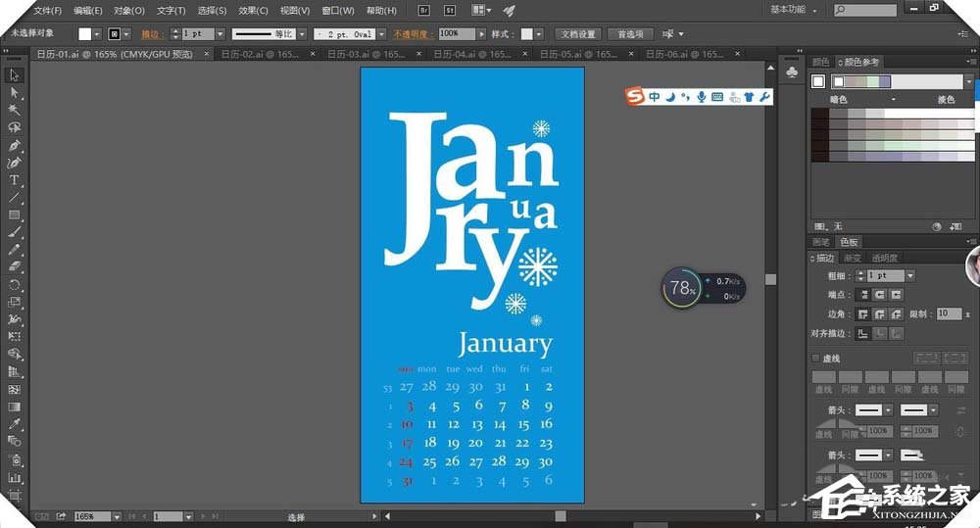The width and height of the screenshot is (980, 528).
Task: Choose the miter join corner option
Action: [x=863, y=314]
